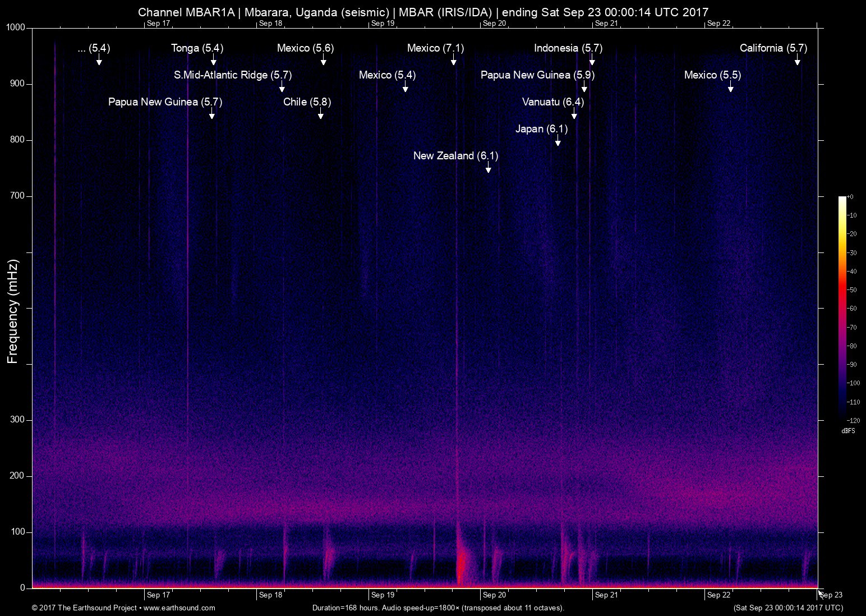Viewport: 866px width, 616px height.
Task: Select the Papua New Guinea (5.9) label
Action: coord(537,75)
